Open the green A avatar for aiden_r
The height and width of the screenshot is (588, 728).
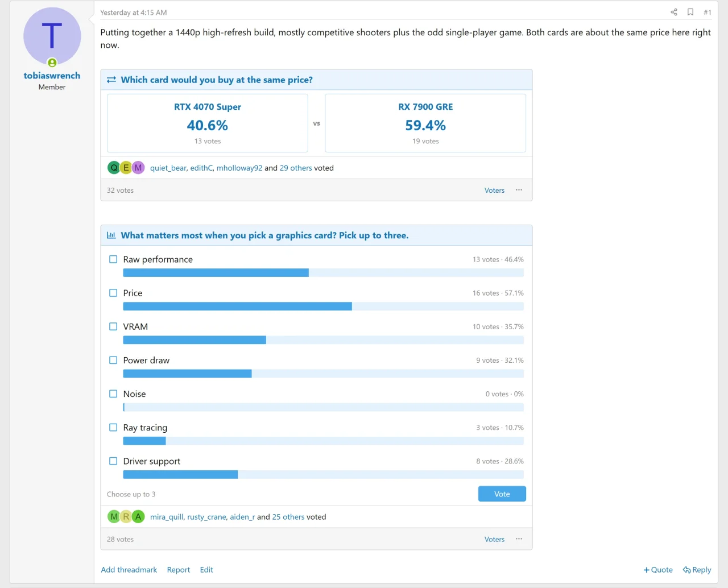click(x=138, y=517)
